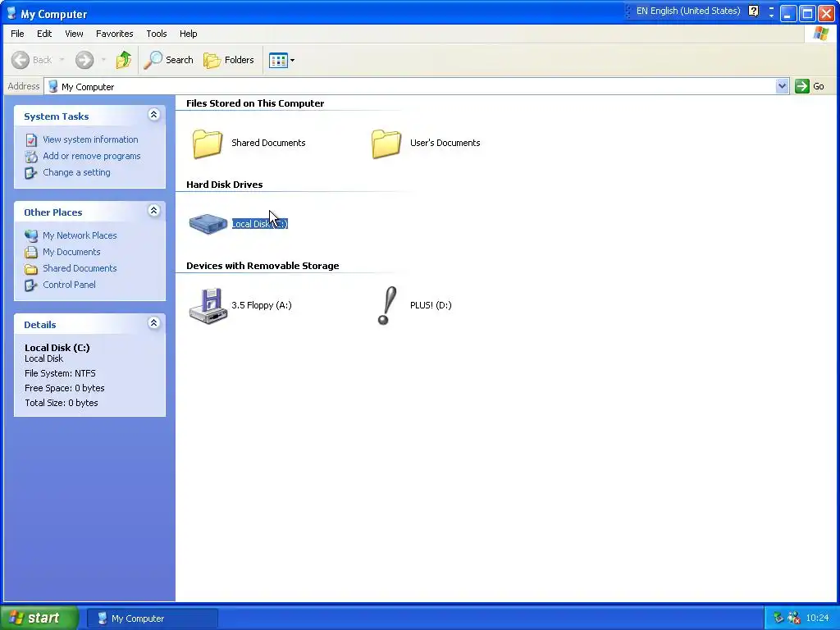Open the Edit menu
The width and height of the screenshot is (840, 630).
44,34
